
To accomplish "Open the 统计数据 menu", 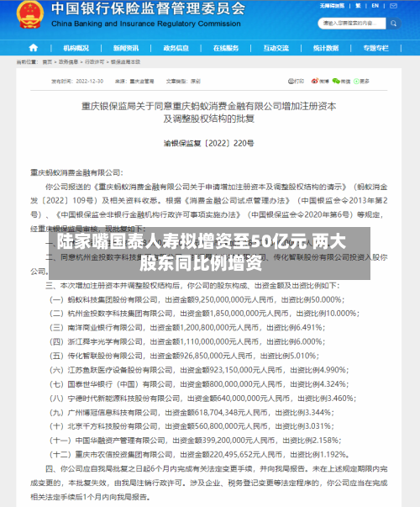I will tap(326, 48).
